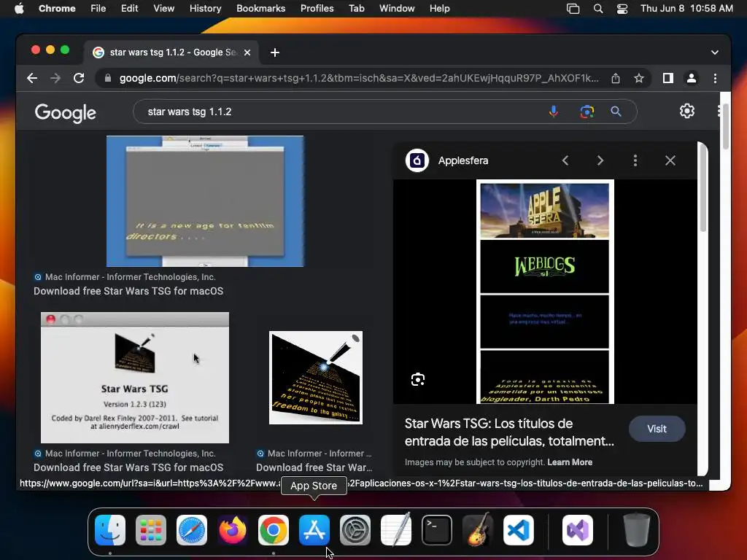Open the Learn More copyright link

570,462
